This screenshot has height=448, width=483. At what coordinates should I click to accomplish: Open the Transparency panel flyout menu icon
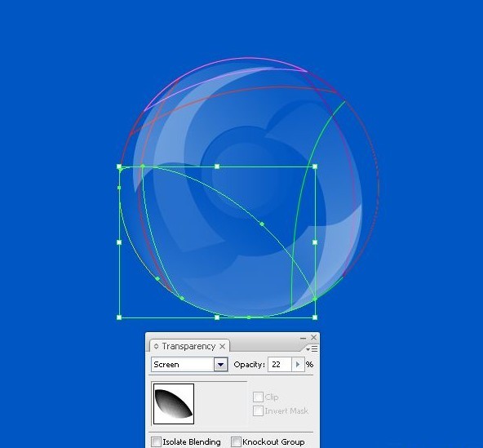tap(312, 348)
